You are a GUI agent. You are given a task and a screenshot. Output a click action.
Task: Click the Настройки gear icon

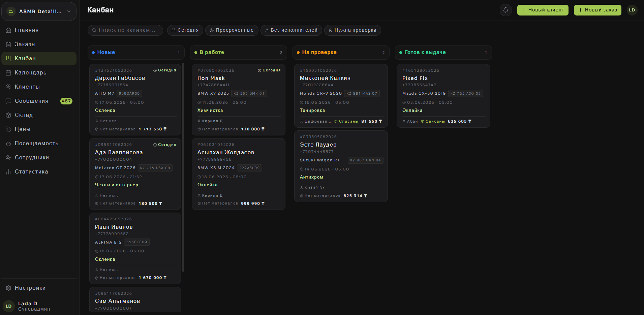[x=8, y=288]
